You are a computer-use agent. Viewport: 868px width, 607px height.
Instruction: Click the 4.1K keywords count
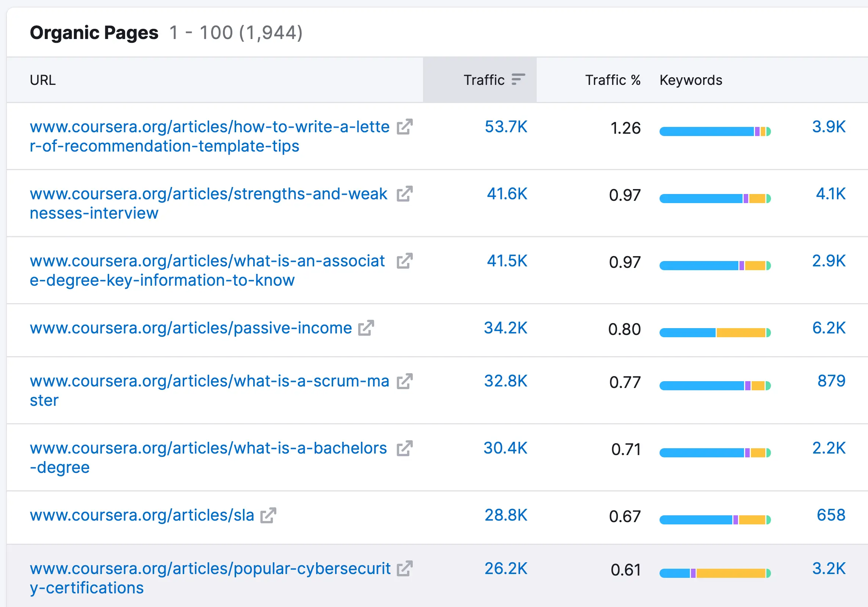(x=830, y=194)
